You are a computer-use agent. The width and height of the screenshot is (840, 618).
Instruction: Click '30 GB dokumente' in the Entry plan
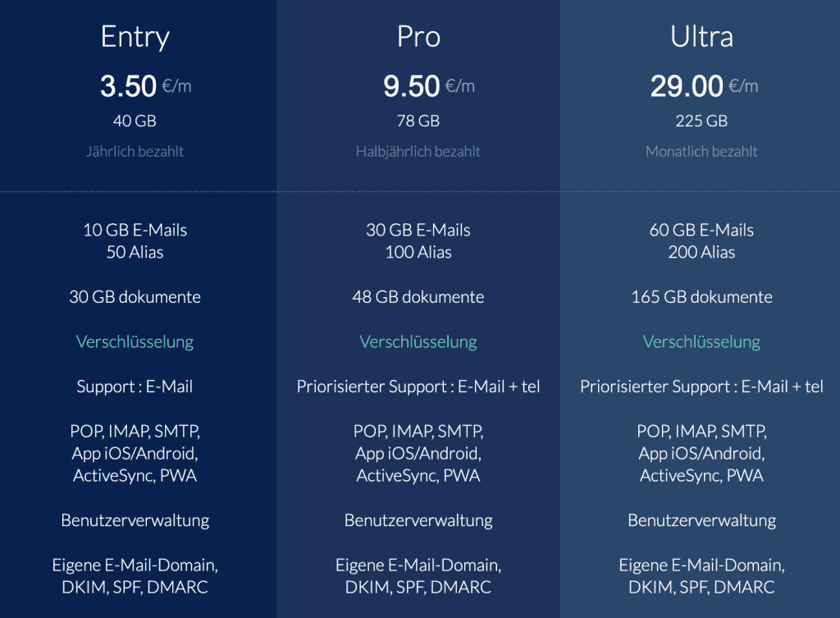[135, 297]
